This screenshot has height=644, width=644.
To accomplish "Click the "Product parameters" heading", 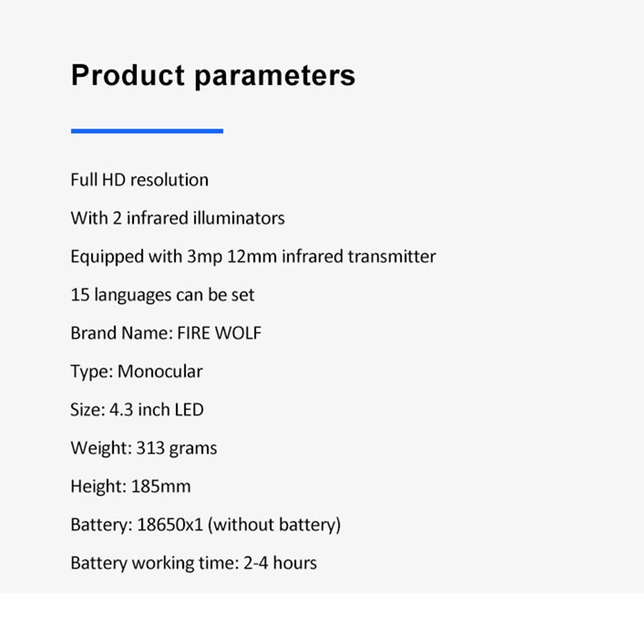I will tap(213, 75).
